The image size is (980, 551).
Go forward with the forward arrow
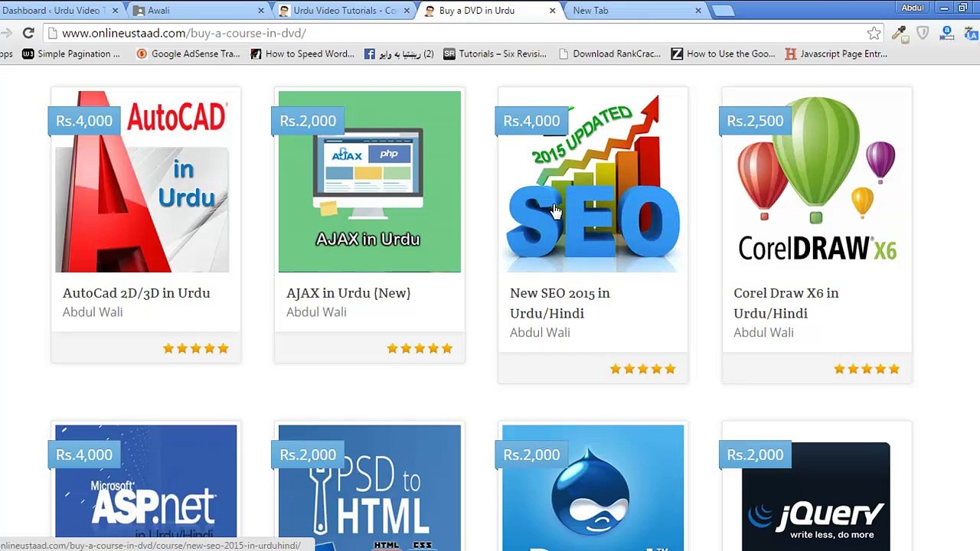[6, 33]
